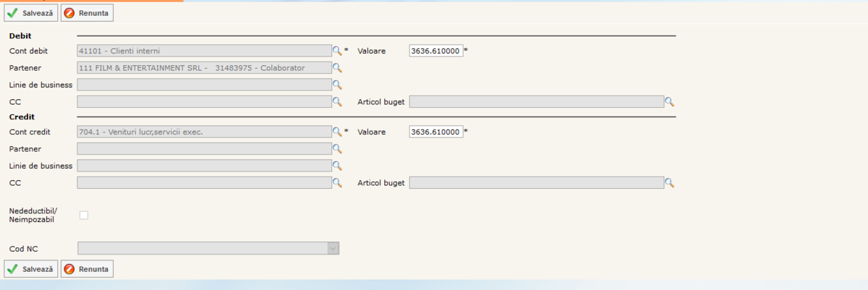This screenshot has height=290, width=868.
Task: Toggle the Nedeductibil/Neimpozabil checkbox
Action: point(84,215)
